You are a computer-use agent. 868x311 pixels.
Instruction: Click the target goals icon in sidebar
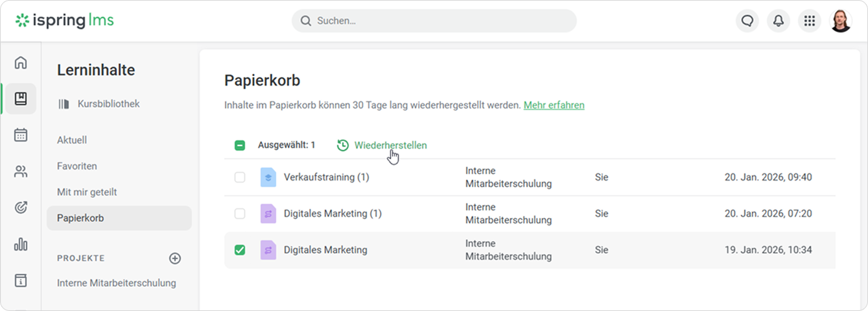click(x=21, y=208)
